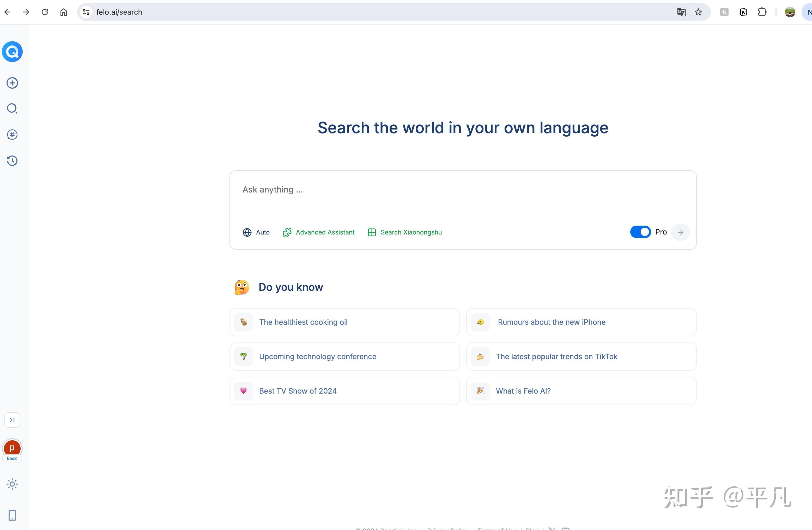Click the Felo logo icon in sidebar

coord(12,52)
